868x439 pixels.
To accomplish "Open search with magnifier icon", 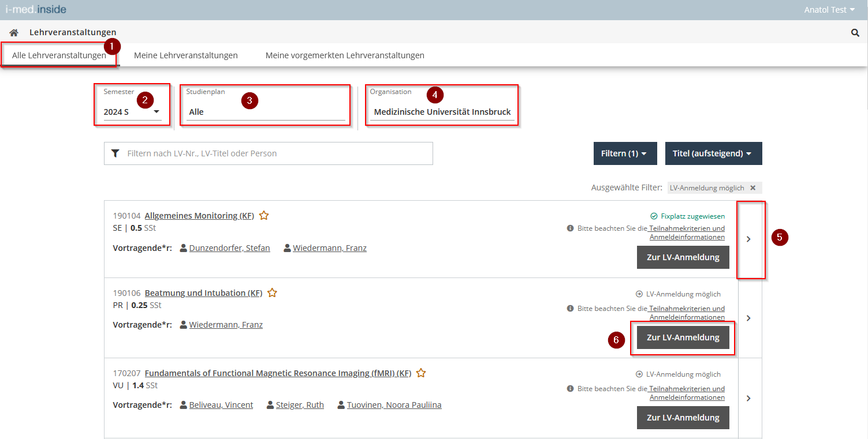I will tap(855, 33).
